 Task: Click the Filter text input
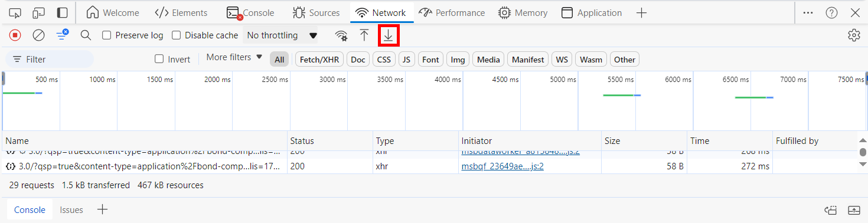pyautogui.click(x=50, y=59)
